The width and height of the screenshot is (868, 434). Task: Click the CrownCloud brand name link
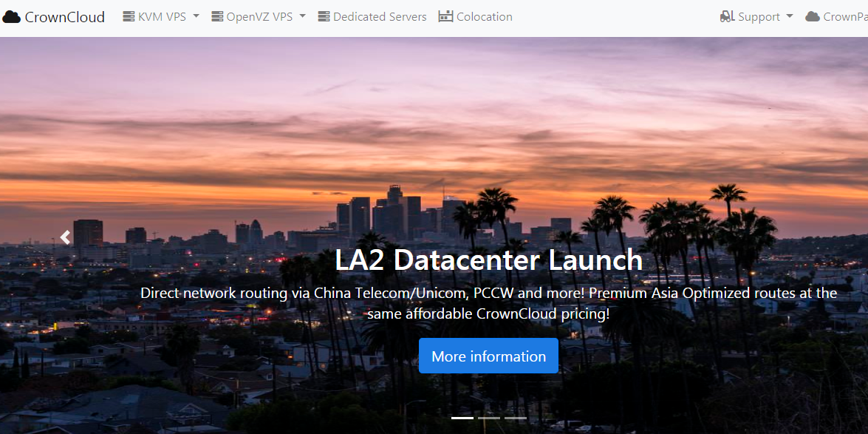pos(65,16)
